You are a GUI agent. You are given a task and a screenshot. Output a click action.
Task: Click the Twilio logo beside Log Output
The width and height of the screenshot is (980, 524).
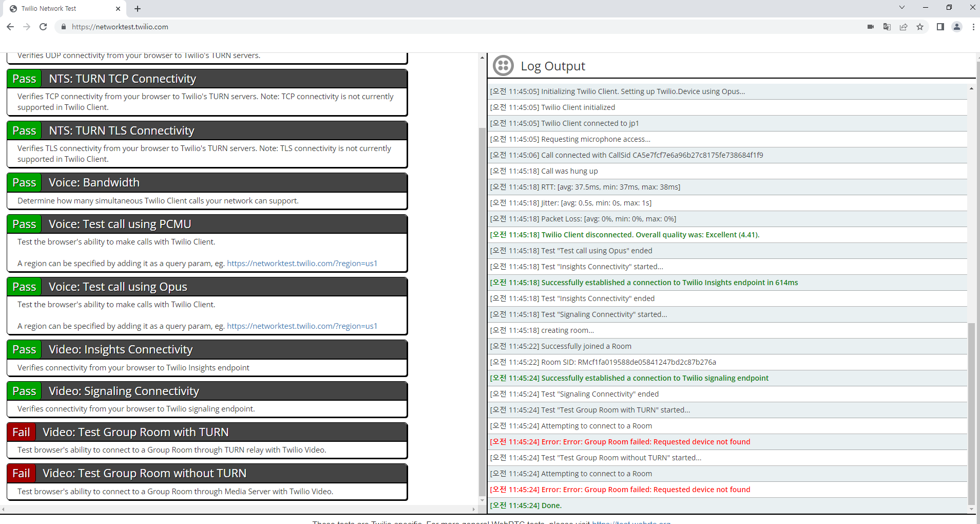point(503,66)
